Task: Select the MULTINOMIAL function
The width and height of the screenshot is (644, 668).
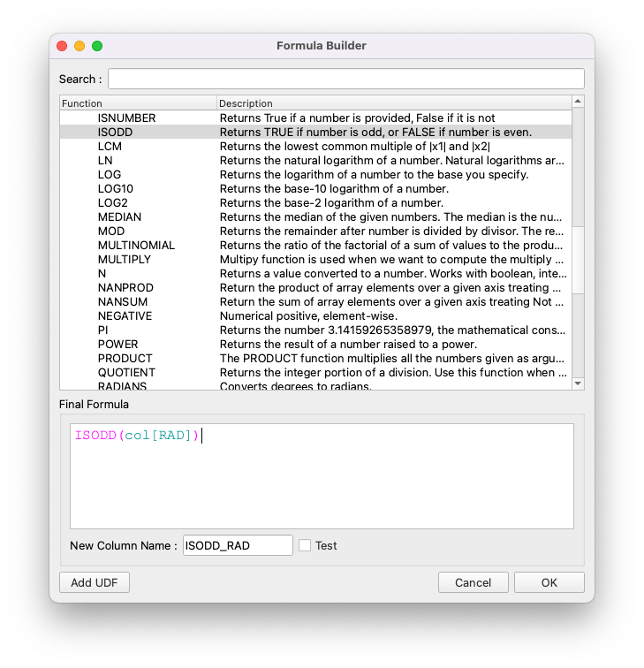Action: (315, 245)
